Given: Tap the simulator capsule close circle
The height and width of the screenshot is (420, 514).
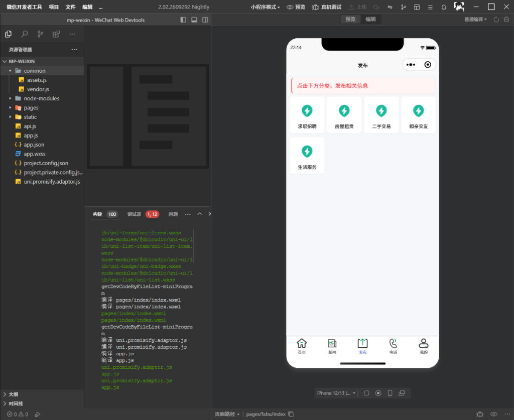Looking at the screenshot, I should click(428, 65).
